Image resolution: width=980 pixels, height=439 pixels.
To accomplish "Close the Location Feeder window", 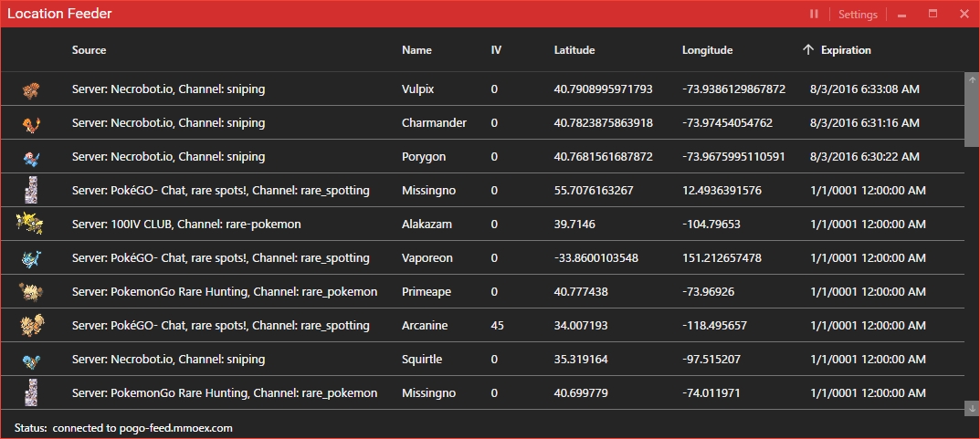I will point(964,14).
